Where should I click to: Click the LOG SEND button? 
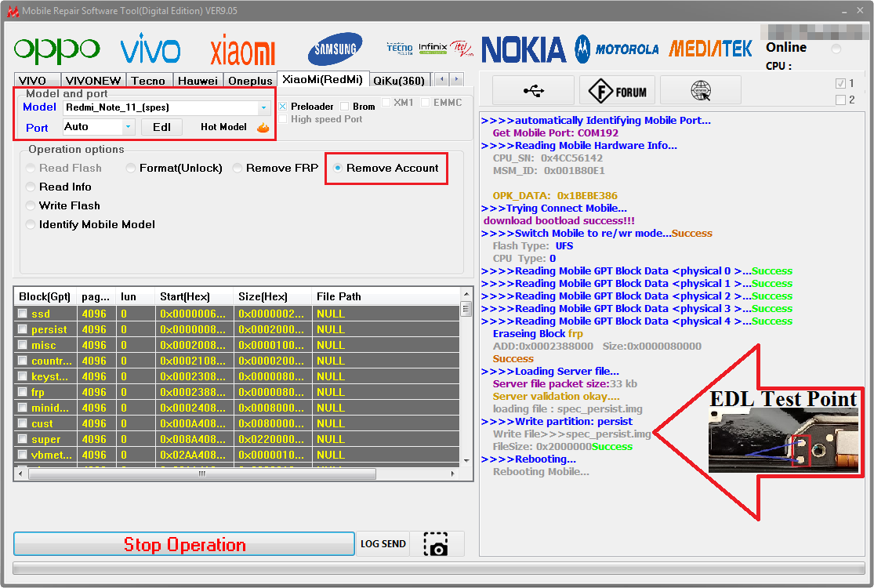pos(383,544)
